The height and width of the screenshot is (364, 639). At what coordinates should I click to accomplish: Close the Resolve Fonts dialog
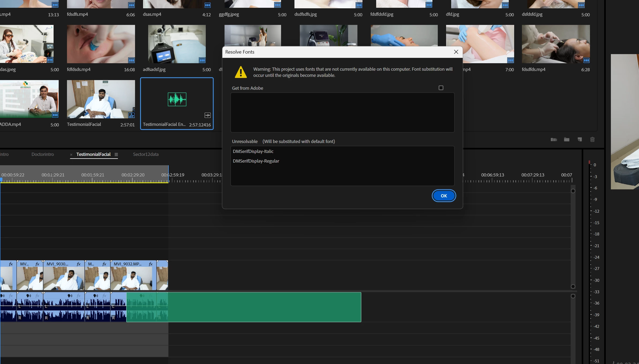pos(456,52)
